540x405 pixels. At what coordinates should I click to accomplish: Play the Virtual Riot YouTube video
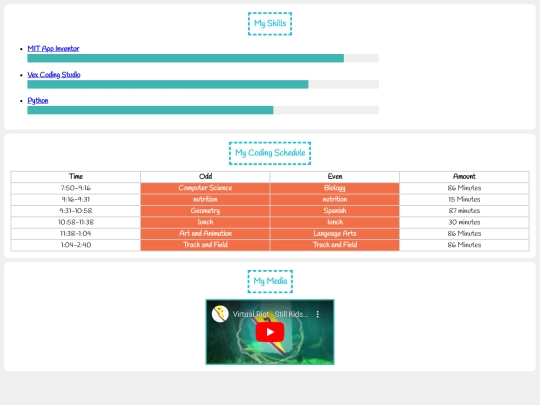pyautogui.click(x=270, y=332)
